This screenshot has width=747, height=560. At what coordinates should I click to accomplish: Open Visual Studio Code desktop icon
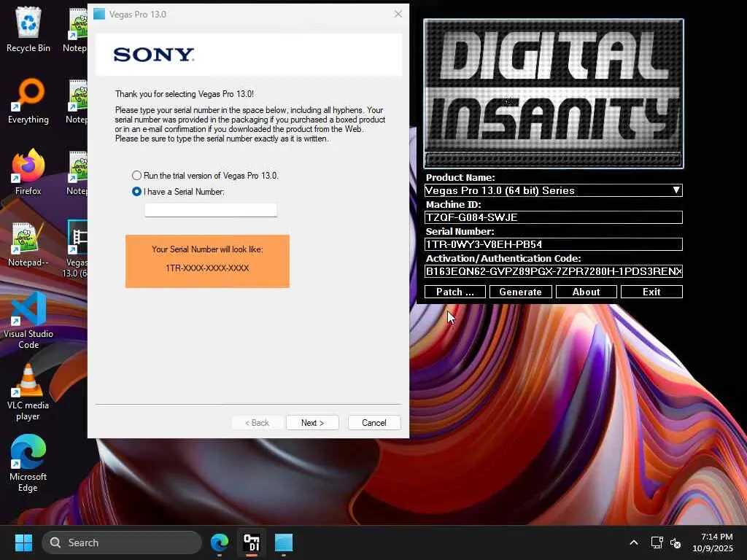pyautogui.click(x=28, y=320)
